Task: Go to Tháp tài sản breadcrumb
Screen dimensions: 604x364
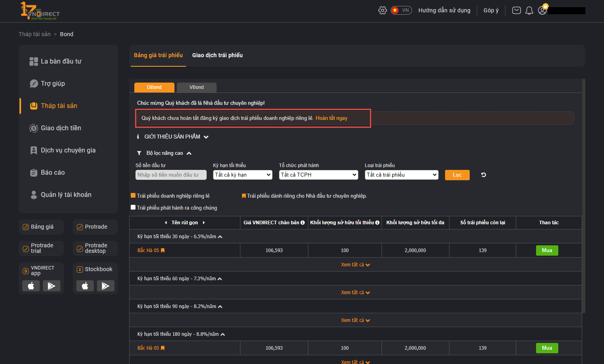Action: pos(35,34)
